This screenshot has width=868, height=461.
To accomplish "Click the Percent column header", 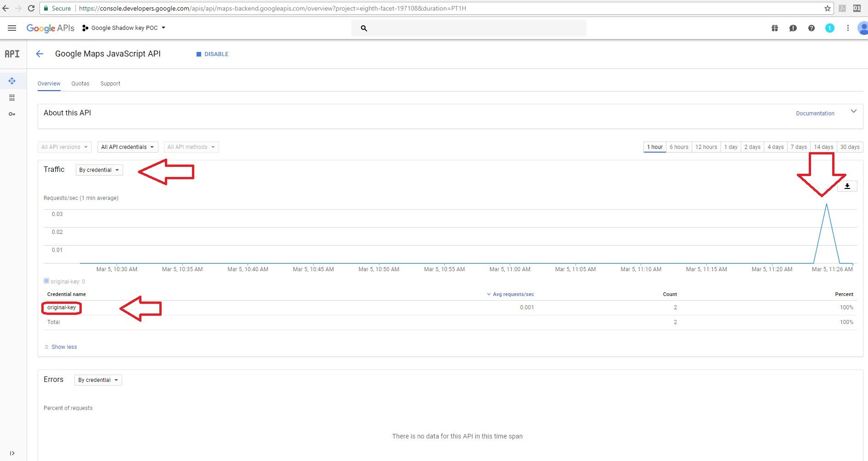I will tap(844, 294).
